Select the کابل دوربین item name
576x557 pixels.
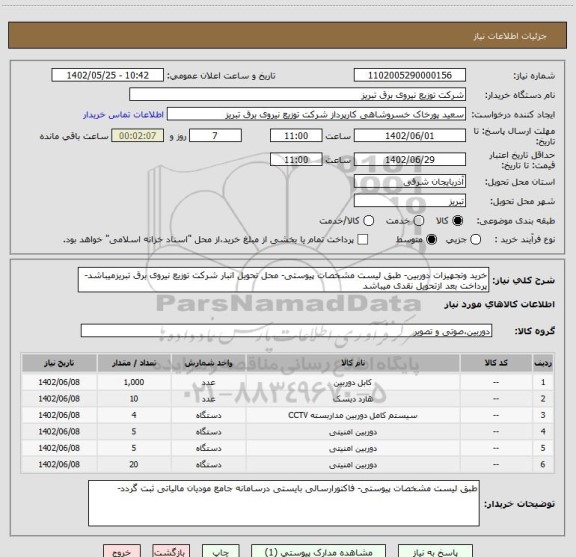[x=353, y=382]
